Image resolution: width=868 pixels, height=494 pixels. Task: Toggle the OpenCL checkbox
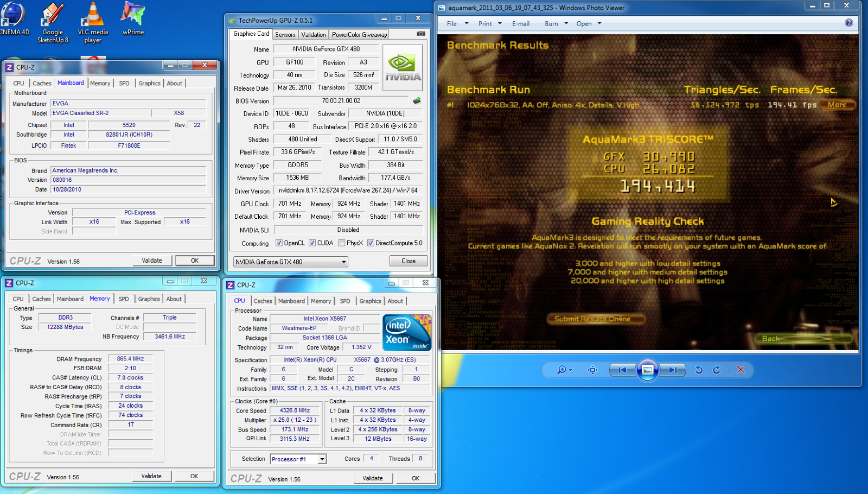279,243
